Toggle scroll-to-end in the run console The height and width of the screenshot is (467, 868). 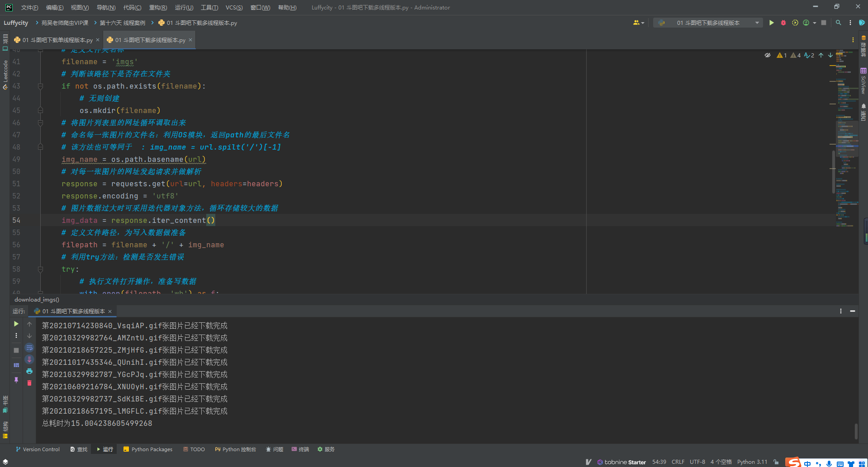(x=29, y=359)
